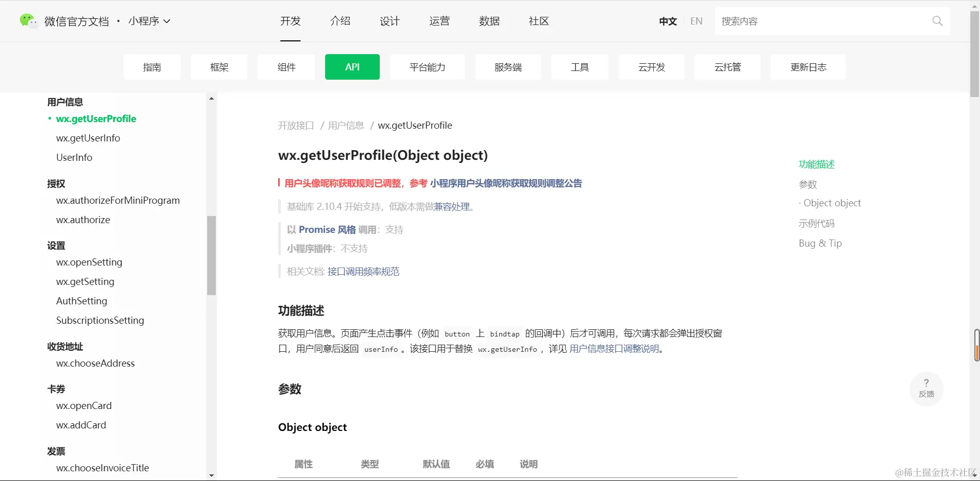The width and height of the screenshot is (980, 481).
Task: Switch to the 框架 tab
Action: [x=219, y=67]
